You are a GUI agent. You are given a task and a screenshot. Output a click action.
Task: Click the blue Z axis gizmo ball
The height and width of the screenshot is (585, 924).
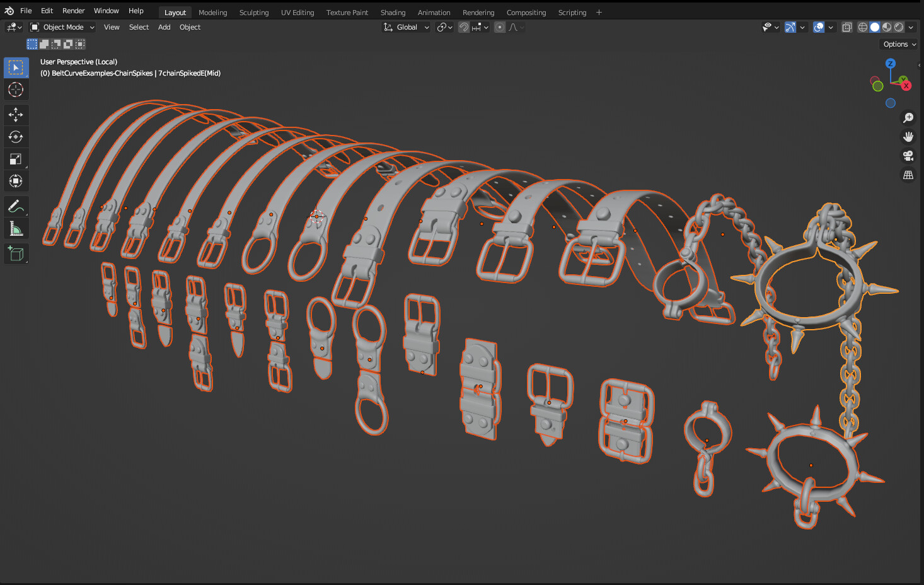point(891,64)
